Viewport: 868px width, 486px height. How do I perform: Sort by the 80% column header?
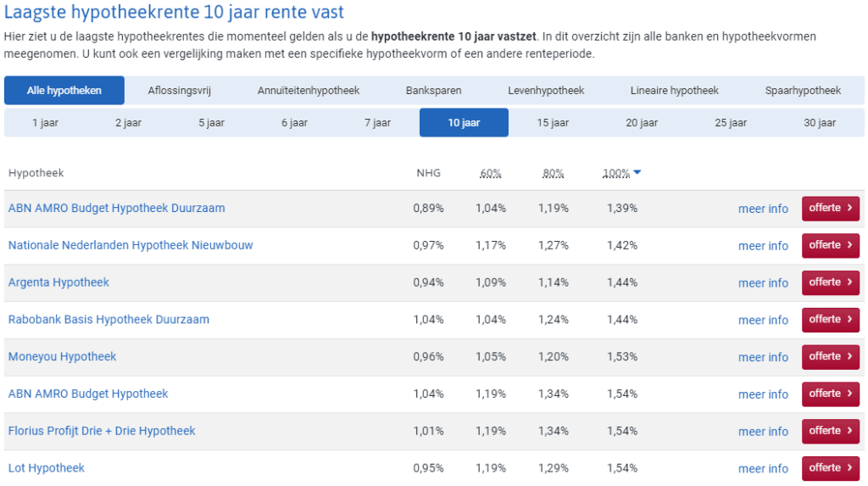pyautogui.click(x=553, y=174)
